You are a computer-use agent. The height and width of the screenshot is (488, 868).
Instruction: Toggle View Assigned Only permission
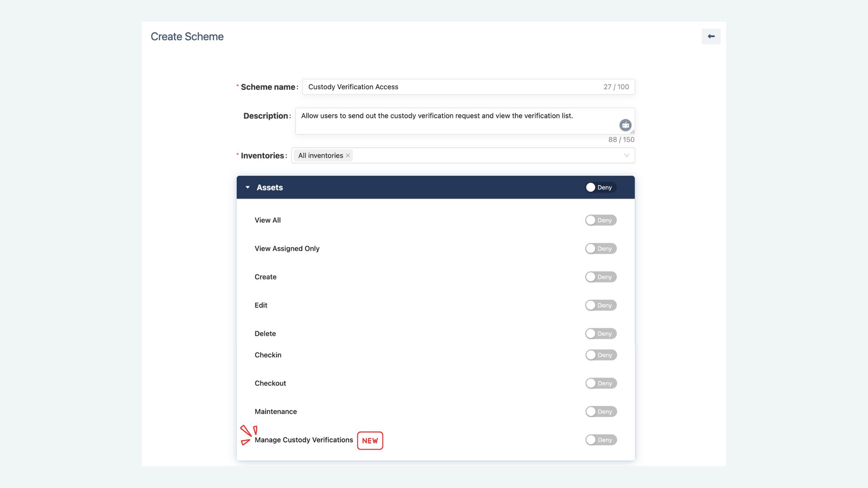click(x=600, y=248)
